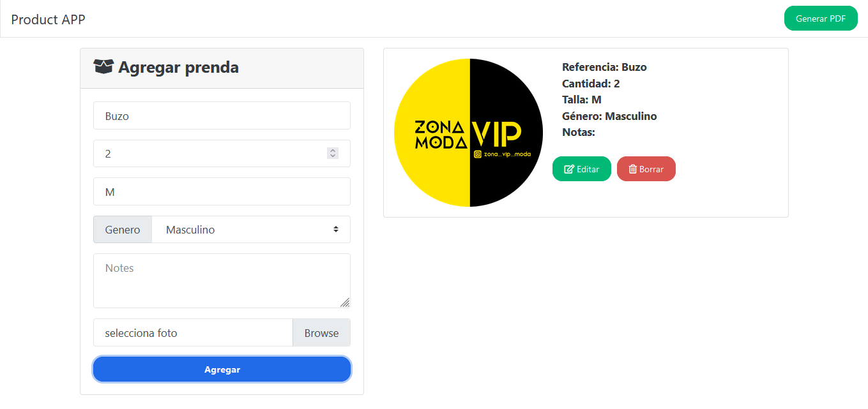
Task: Click the trash icon on Borrar button
Action: pyautogui.click(x=632, y=169)
